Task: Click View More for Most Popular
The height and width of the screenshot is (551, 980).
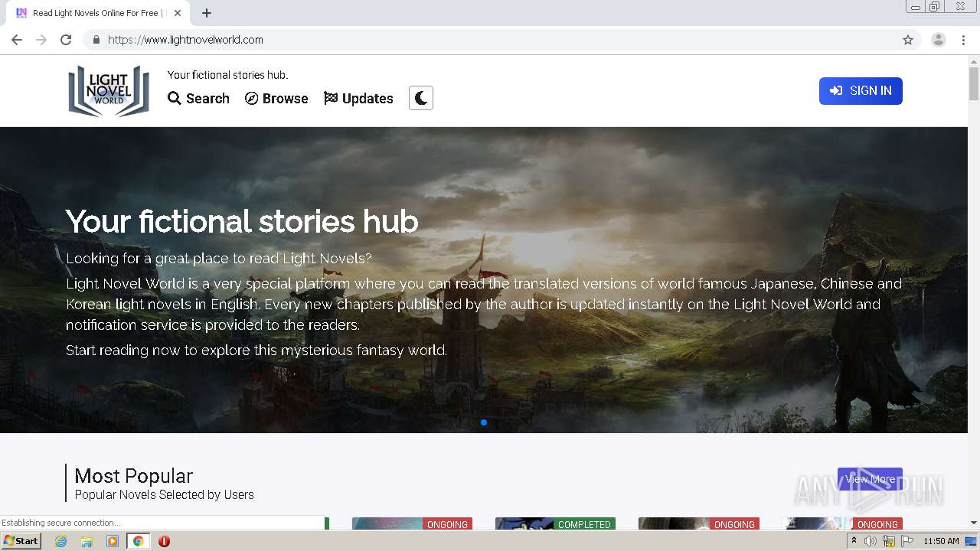Action: point(870,479)
